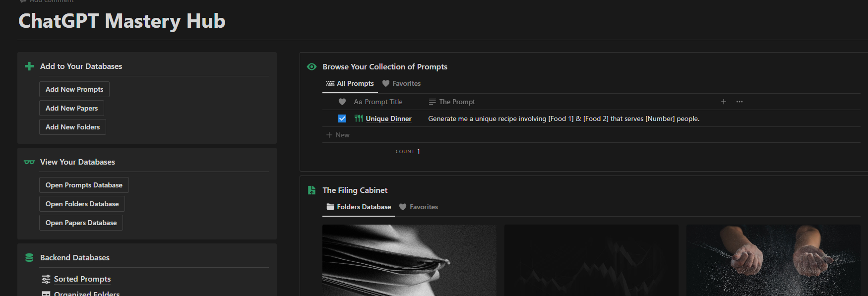Click the Browse Your Collection of Prompts heading
868x296 pixels.
pos(385,67)
